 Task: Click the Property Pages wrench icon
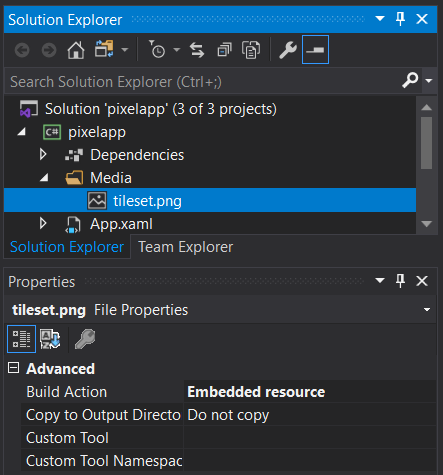[x=85, y=339]
